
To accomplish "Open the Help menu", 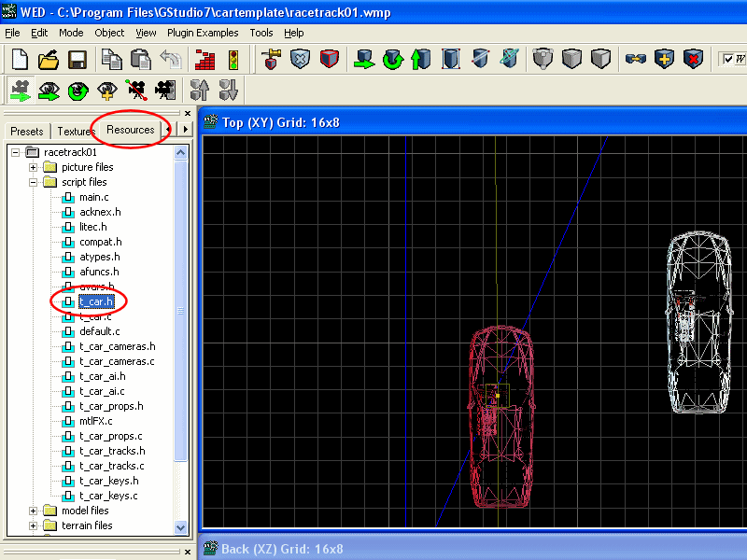I will pyautogui.click(x=293, y=33).
